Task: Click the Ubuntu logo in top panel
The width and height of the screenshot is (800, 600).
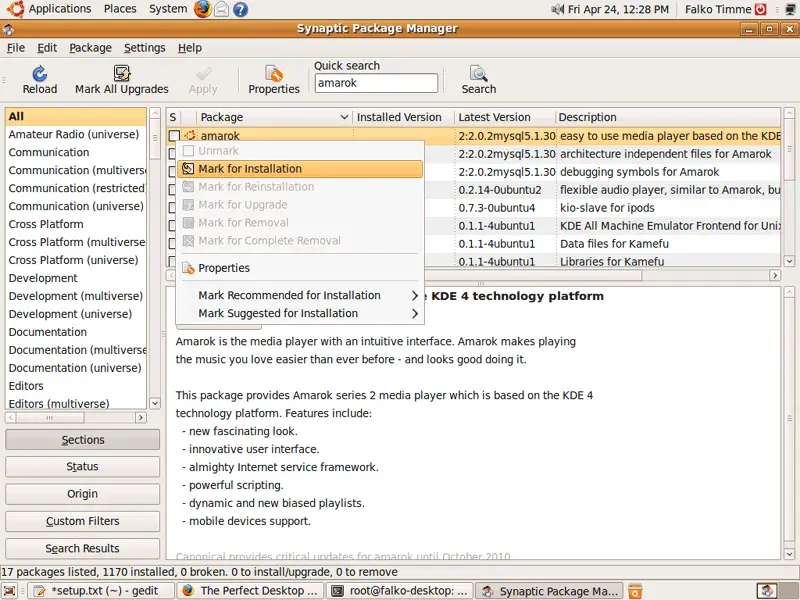Action: click(15, 9)
